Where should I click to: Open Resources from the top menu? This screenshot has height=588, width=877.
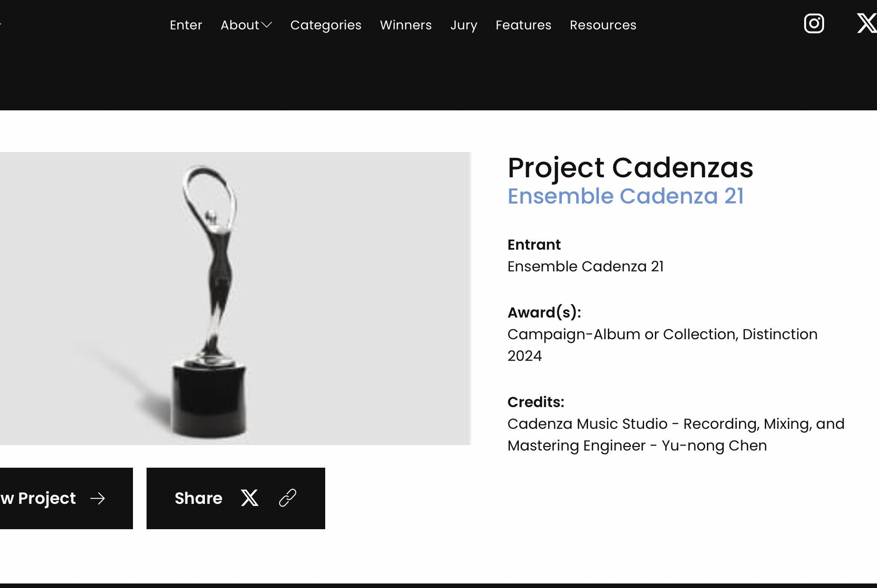pyautogui.click(x=603, y=25)
